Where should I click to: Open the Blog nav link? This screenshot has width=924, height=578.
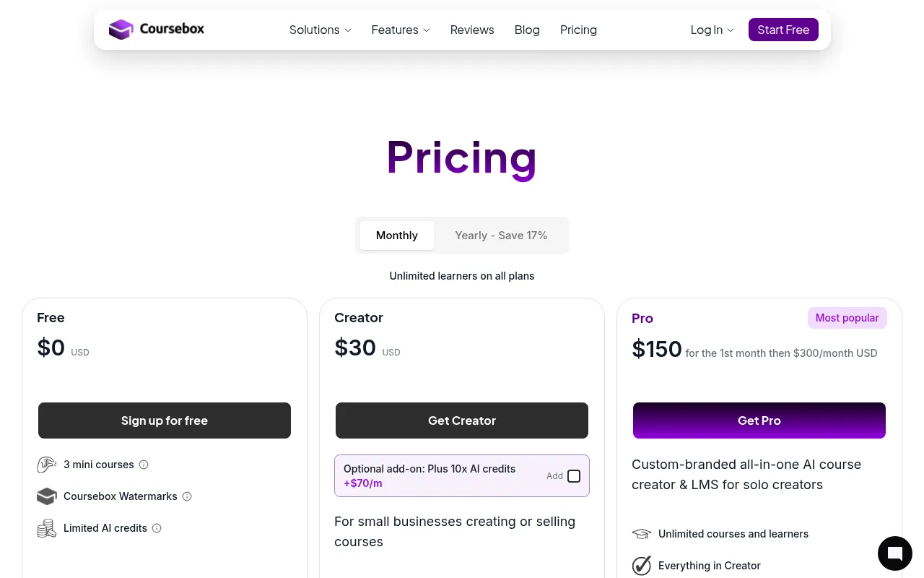[527, 30]
